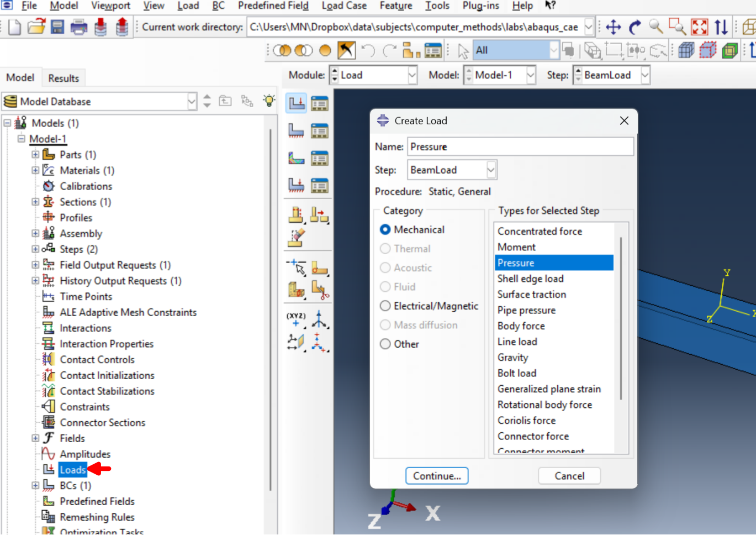756x535 pixels.
Task: Select the Electrical/Magnetic category option
Action: [385, 306]
